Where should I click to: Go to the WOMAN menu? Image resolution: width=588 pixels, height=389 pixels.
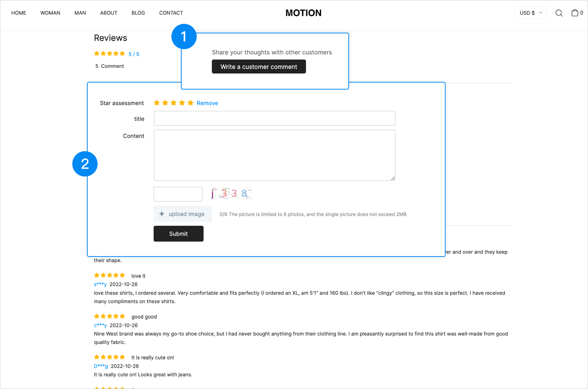click(50, 13)
